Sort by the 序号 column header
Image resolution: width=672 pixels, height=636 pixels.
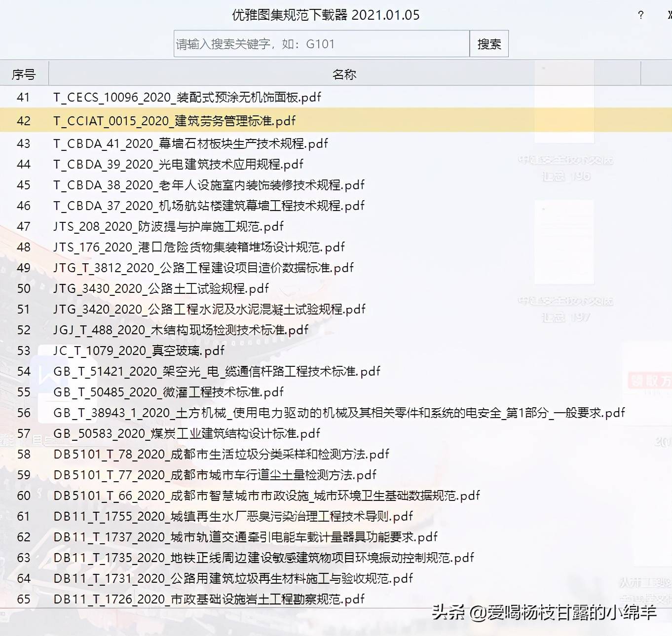(24, 74)
